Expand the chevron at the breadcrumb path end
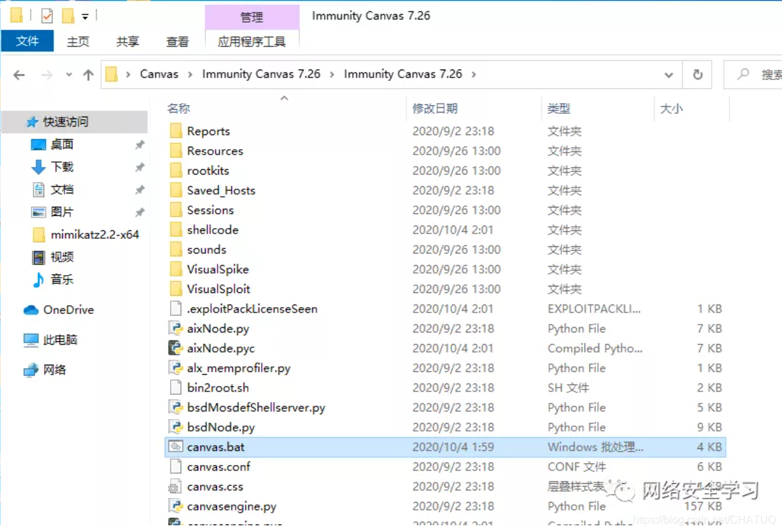Image resolution: width=782 pixels, height=532 pixels. (x=474, y=75)
